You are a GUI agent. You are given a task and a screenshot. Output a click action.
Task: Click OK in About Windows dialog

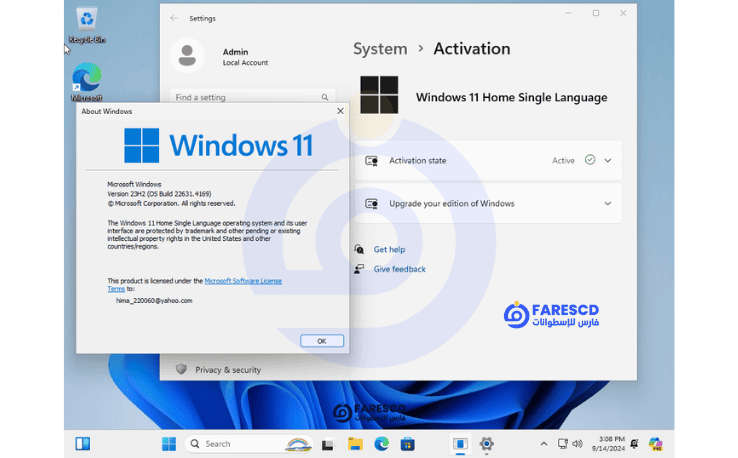coord(322,341)
